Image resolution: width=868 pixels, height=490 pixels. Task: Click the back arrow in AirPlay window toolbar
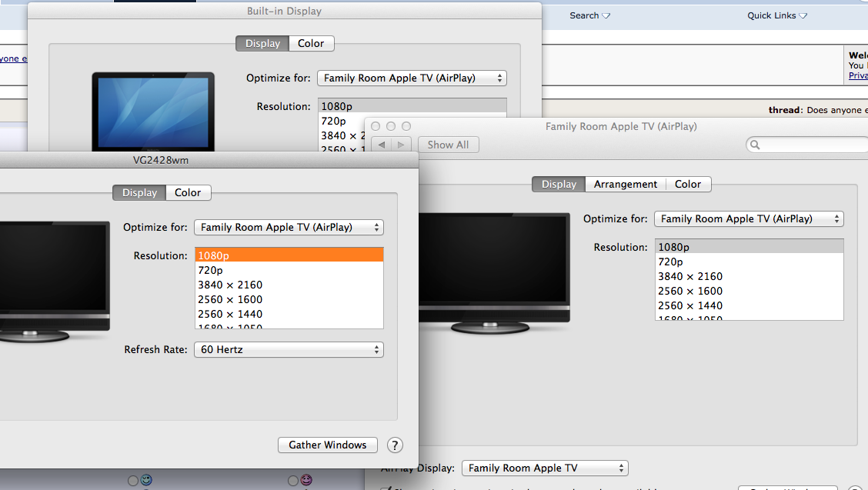pos(382,145)
